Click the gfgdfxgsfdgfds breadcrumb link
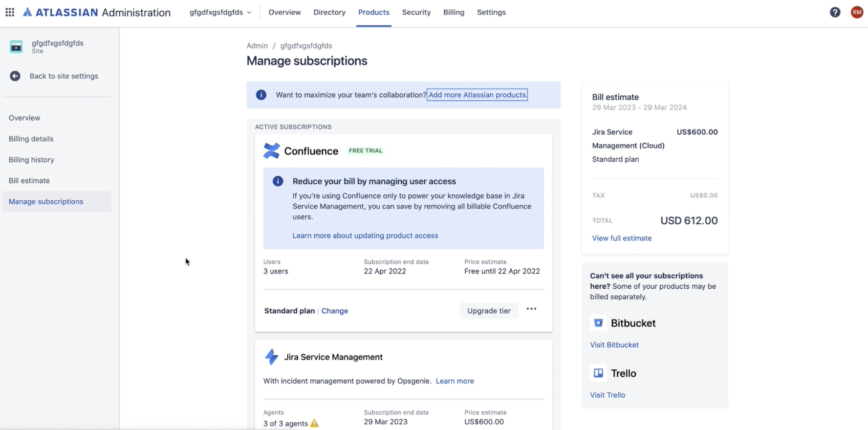Image resolution: width=868 pixels, height=430 pixels. point(306,45)
